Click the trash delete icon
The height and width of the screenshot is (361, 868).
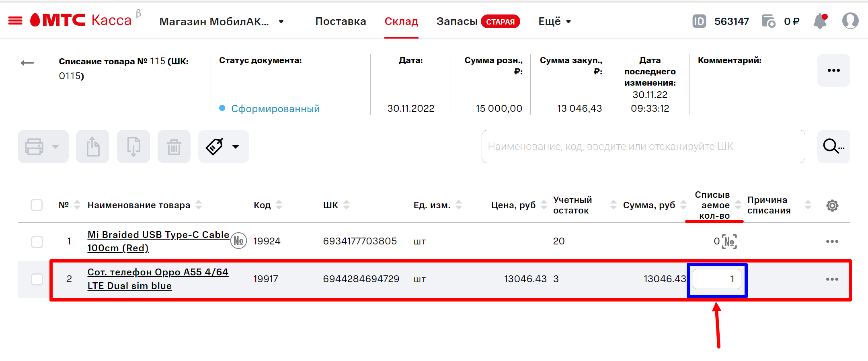[174, 146]
